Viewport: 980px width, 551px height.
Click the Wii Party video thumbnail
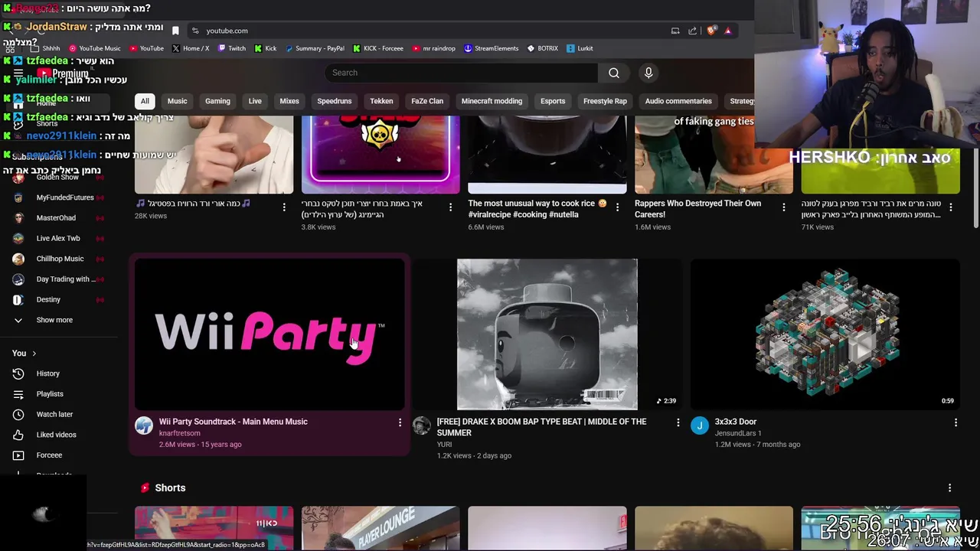point(269,334)
